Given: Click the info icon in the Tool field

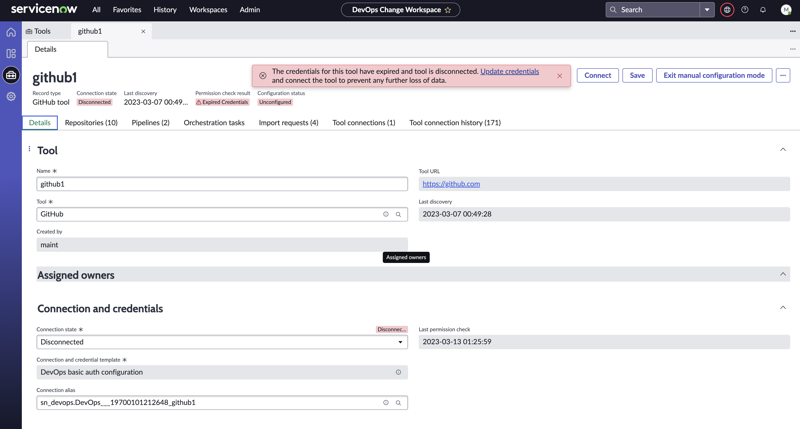Looking at the screenshot, I should [x=386, y=214].
